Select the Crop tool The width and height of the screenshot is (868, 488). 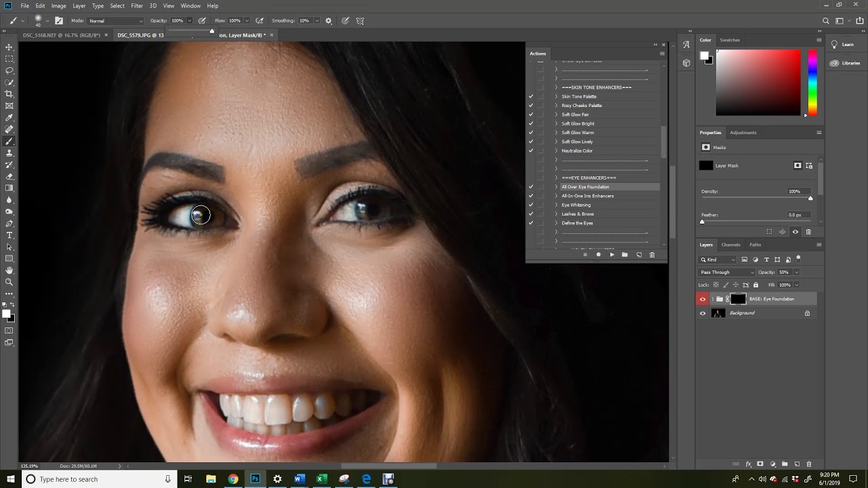(9, 94)
